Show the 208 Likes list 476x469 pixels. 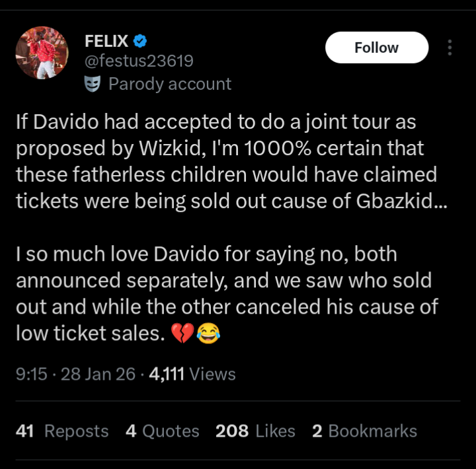coord(255,431)
